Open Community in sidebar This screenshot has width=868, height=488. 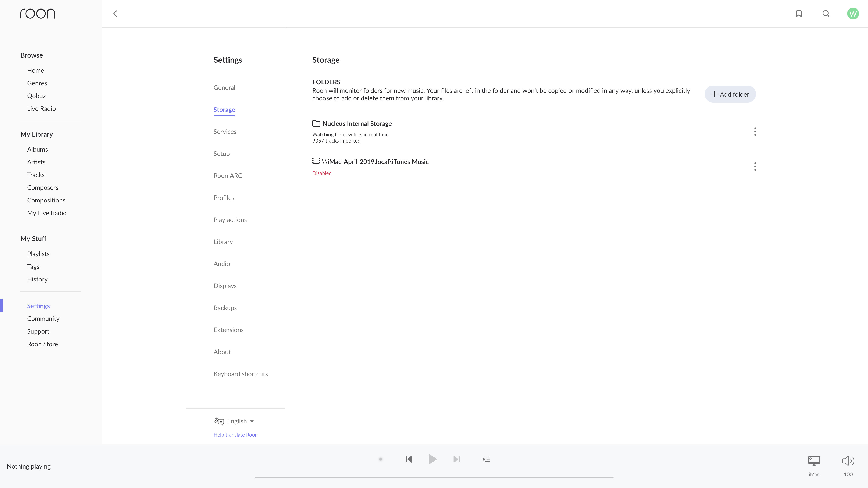point(43,319)
